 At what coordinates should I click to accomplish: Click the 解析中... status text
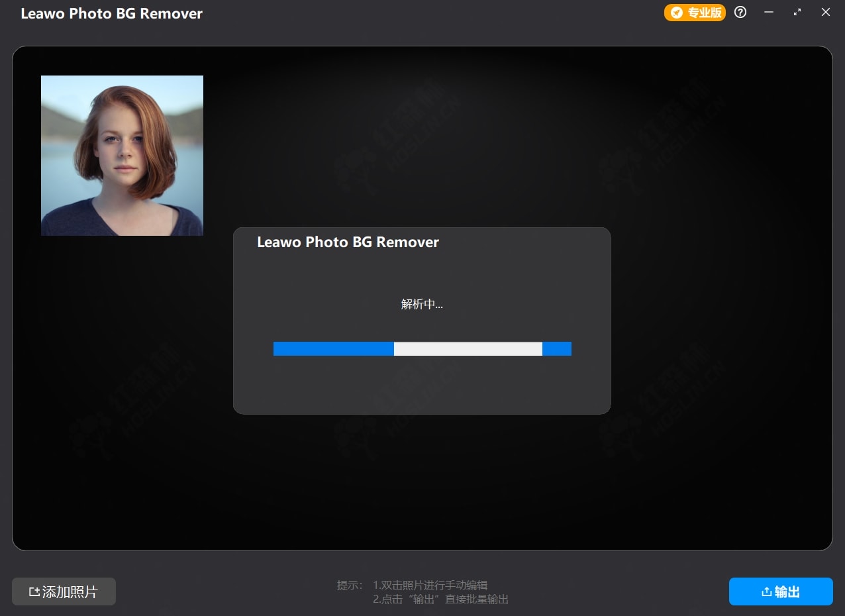[422, 305]
